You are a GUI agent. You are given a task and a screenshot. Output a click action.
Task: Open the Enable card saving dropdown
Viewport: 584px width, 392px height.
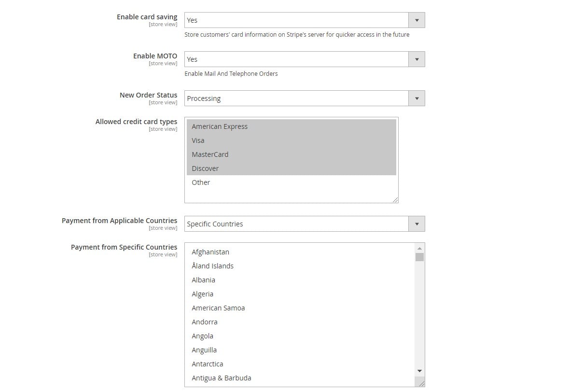(x=305, y=20)
